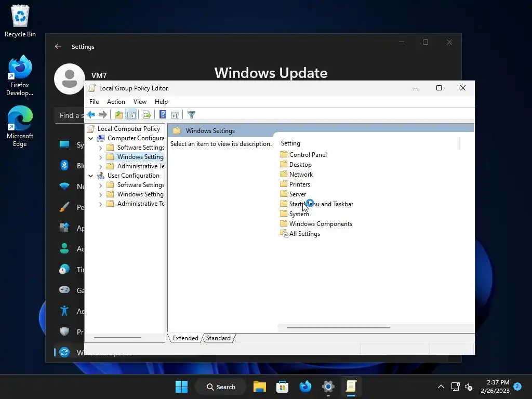The height and width of the screenshot is (399, 532).
Task: Open Bluetooth category in Settings sidebar
Action: tap(64, 165)
